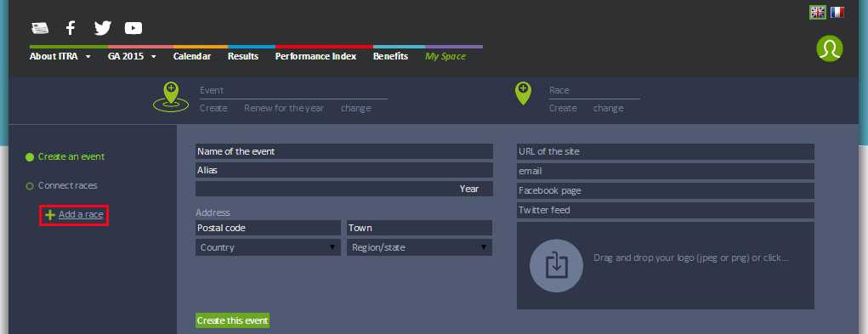Open the green user profile icon
The width and height of the screenshot is (868, 334).
(x=829, y=48)
